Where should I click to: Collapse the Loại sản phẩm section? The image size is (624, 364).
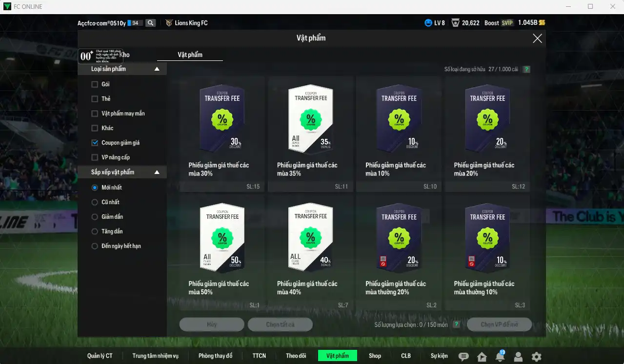tap(157, 69)
